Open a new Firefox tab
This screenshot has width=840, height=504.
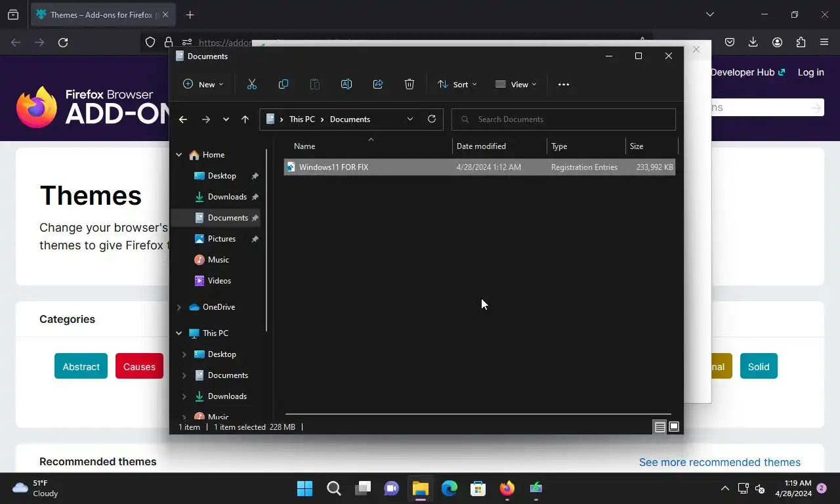pyautogui.click(x=190, y=14)
